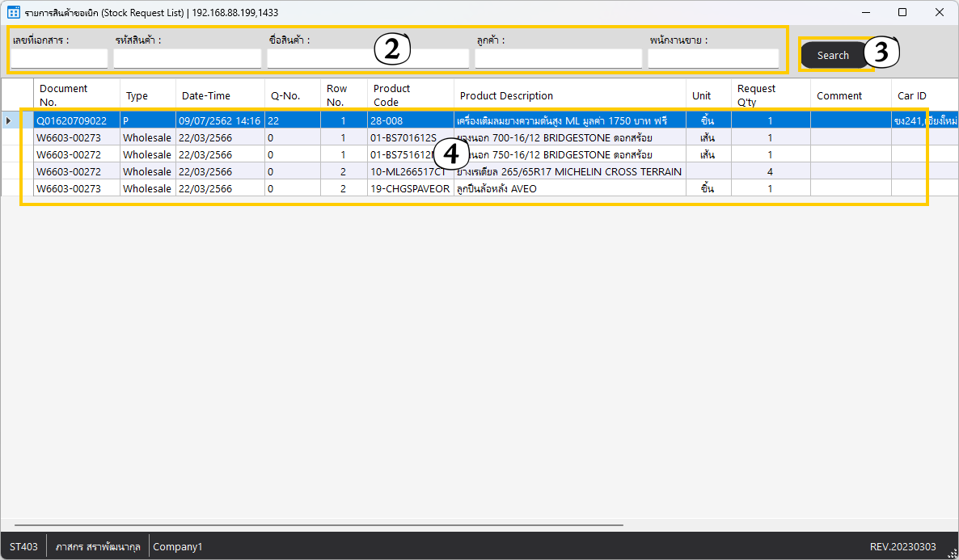Click the app icon in title bar
Viewport: 959px width, 560px height.
pyautogui.click(x=13, y=12)
